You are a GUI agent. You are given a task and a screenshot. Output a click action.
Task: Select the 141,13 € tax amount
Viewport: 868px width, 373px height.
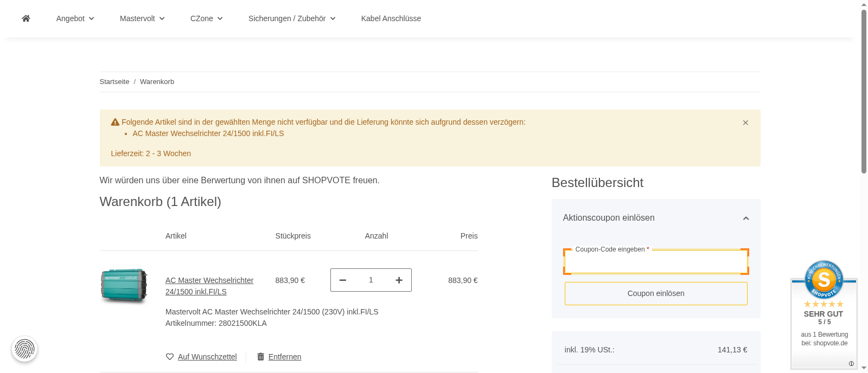(x=732, y=350)
